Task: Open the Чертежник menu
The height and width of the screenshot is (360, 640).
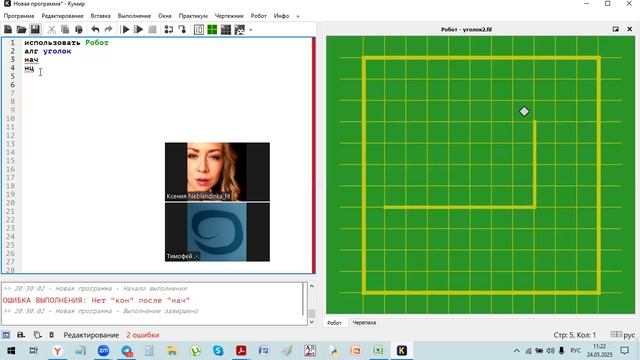Action: [229, 16]
